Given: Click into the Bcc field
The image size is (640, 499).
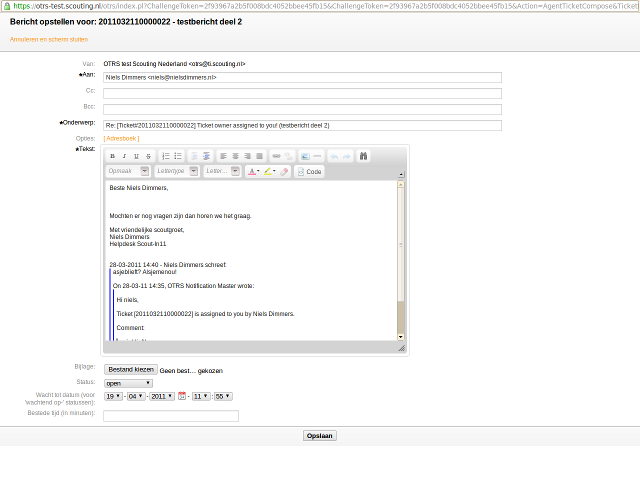Looking at the screenshot, I should (302, 109).
